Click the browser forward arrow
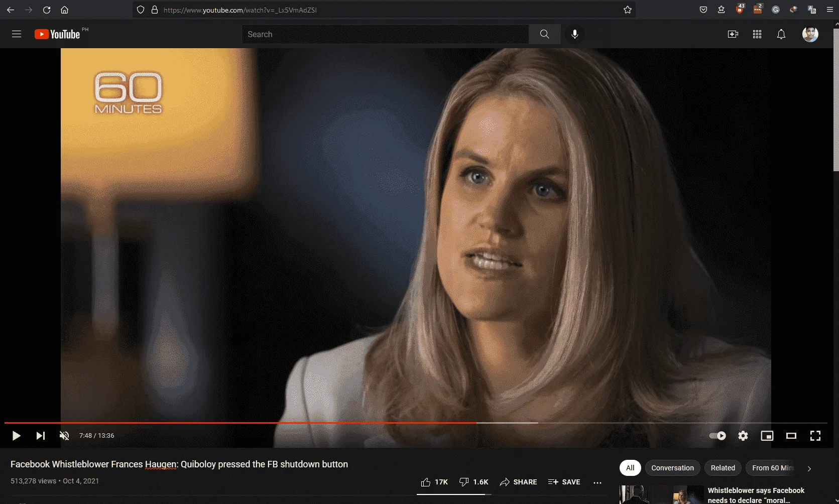This screenshot has width=839, height=504. click(29, 10)
